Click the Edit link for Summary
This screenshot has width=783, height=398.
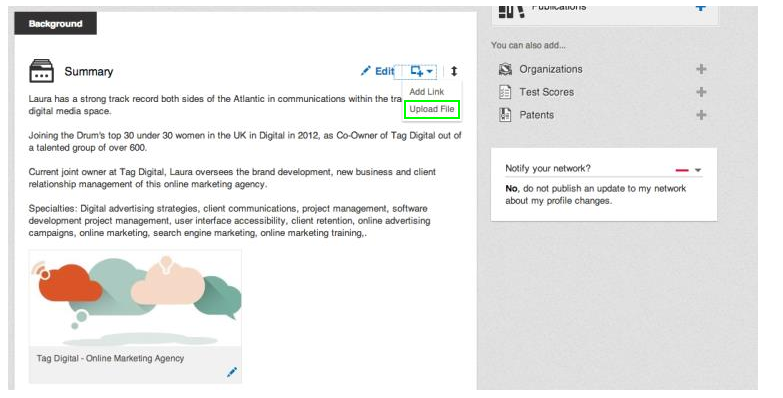pyautogui.click(x=385, y=71)
